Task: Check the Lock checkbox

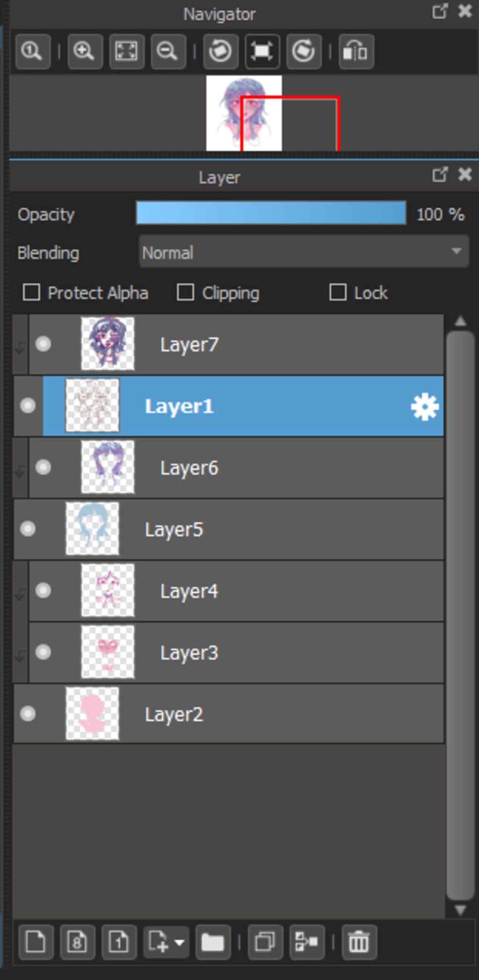Action: (338, 293)
